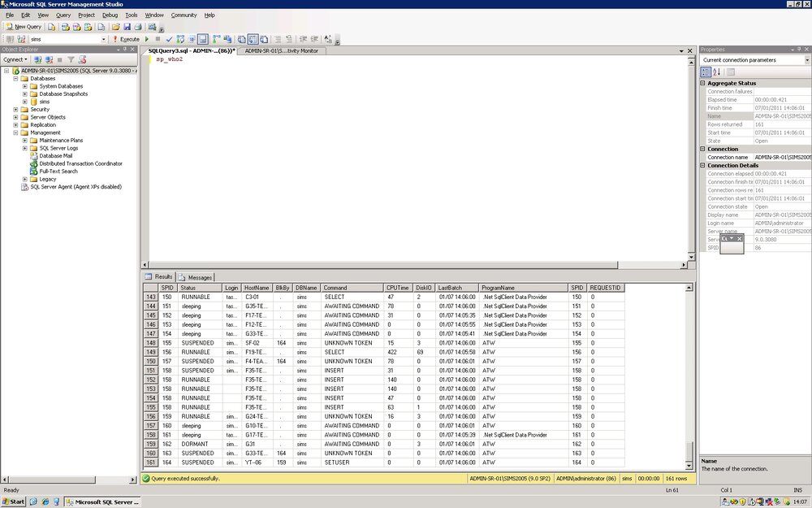Screen dimensions: 812x508
Task: Toggle Display Estimated Execution Plan icon
Action: coord(181,39)
